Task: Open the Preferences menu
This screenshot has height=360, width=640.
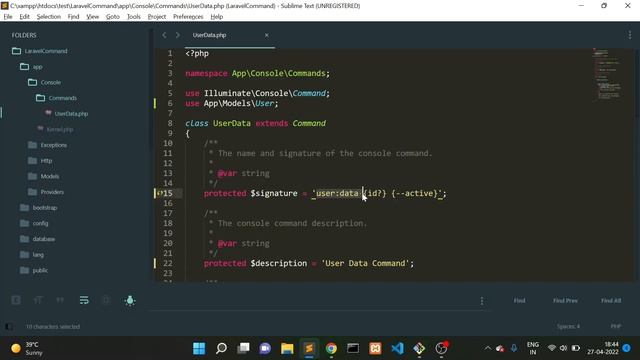Action: click(x=188, y=17)
